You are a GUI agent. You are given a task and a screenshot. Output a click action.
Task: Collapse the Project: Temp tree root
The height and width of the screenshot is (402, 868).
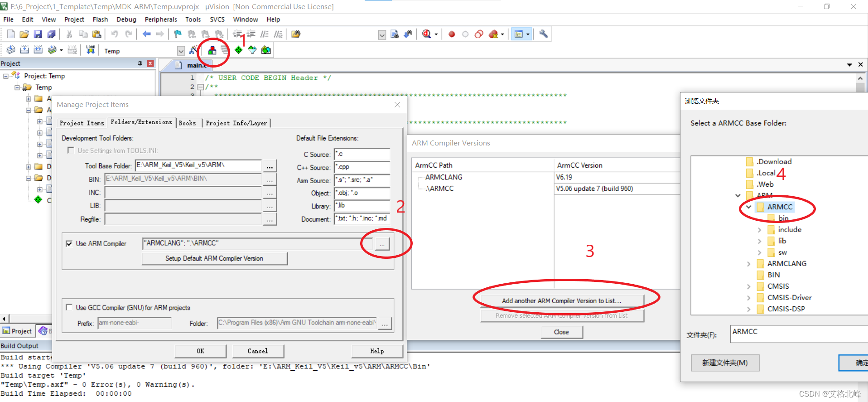coord(6,76)
